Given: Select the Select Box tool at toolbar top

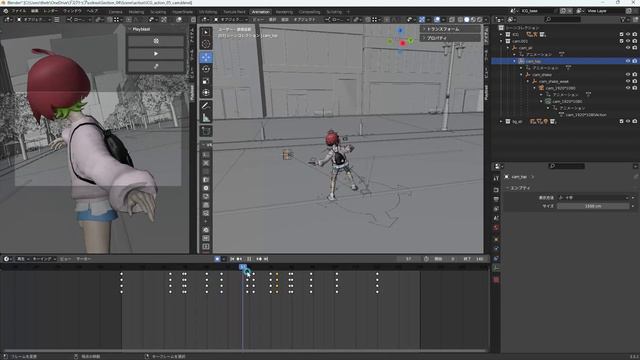Looking at the screenshot, I should click(206, 32).
